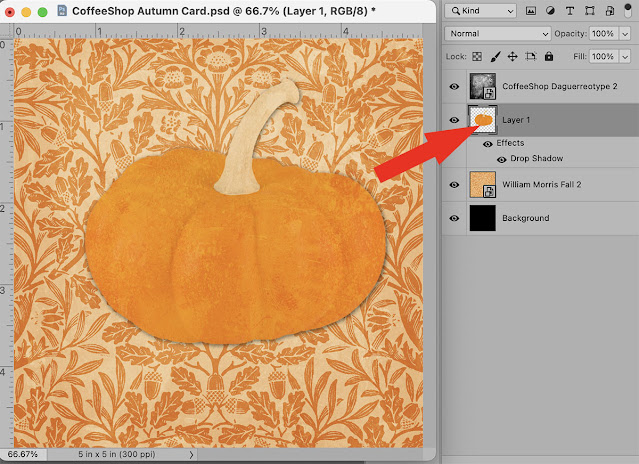
Task: Zoom the window with green button
Action: point(42,12)
